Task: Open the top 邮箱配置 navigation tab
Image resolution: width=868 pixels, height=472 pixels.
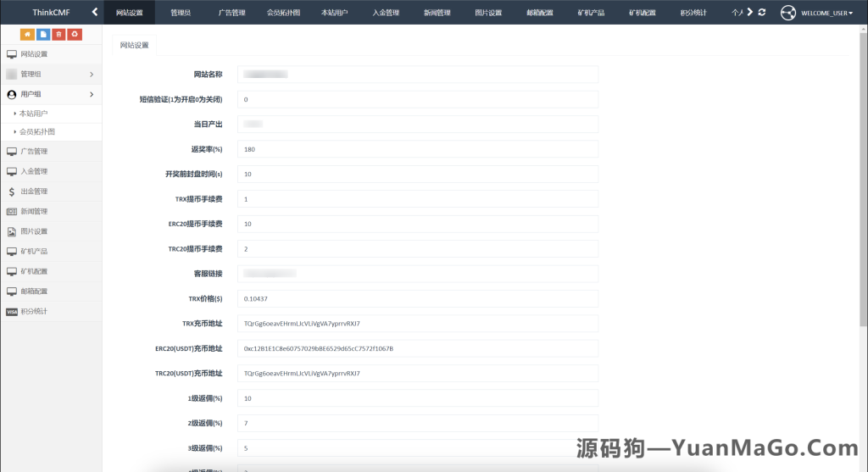Action: [x=540, y=12]
